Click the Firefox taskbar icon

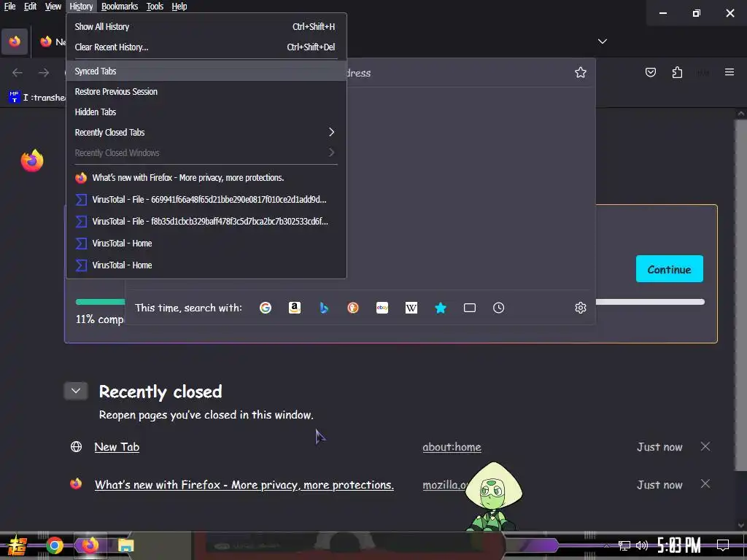[90, 545]
